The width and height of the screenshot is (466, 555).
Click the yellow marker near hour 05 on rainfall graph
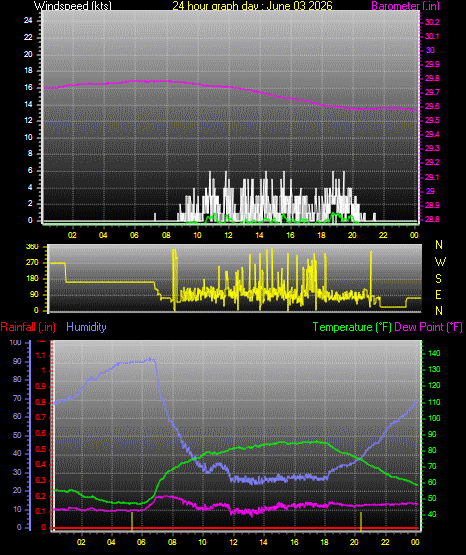click(x=132, y=521)
